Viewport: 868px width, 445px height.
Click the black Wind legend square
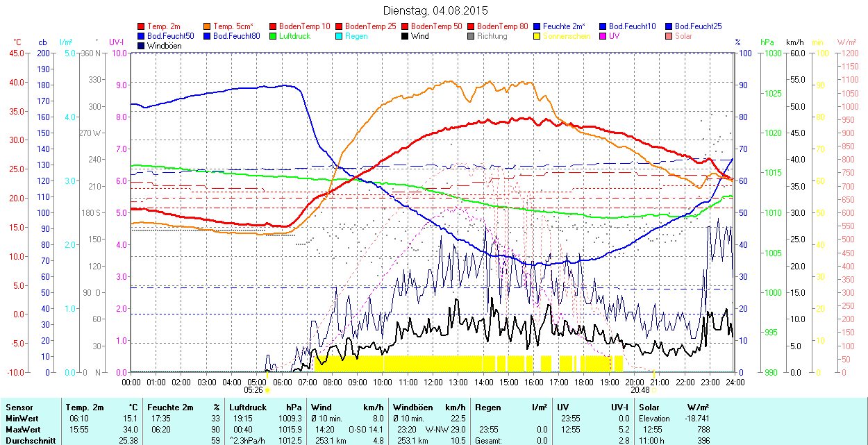(406, 36)
